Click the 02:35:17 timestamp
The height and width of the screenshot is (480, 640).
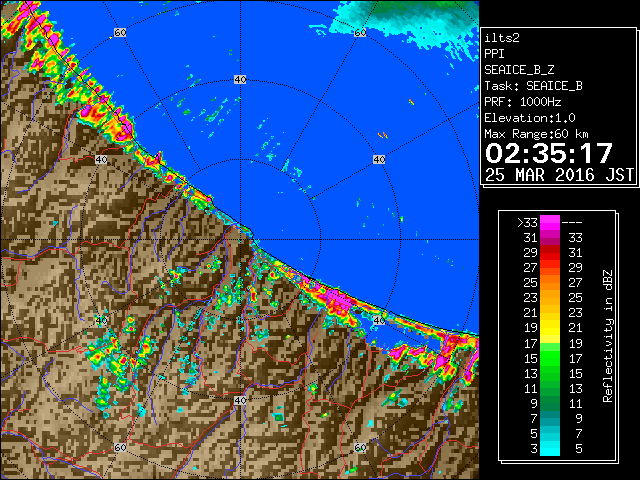click(549, 153)
